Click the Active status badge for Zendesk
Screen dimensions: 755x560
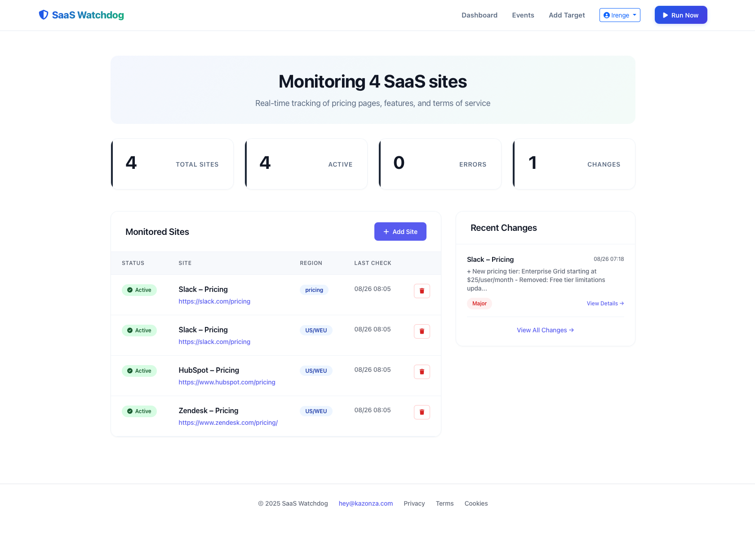tap(139, 411)
